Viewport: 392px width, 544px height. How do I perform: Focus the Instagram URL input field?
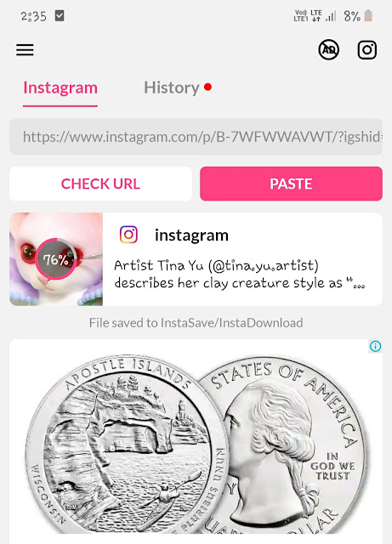point(196,137)
